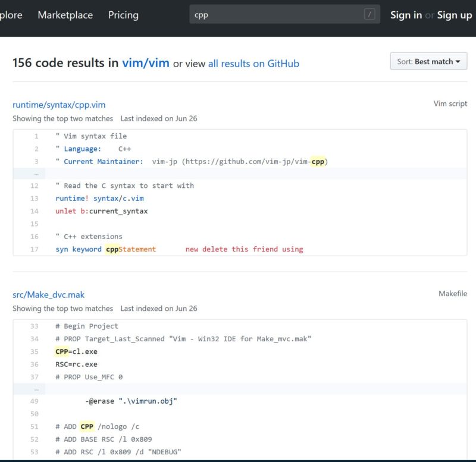
Task: Open the Sort: Best match dropdown
Action: coord(428,61)
